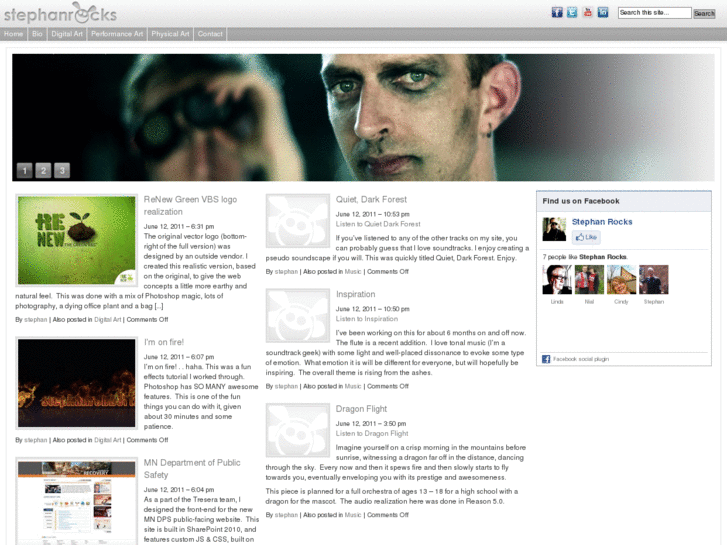Click Linda's Facebook fan photo
Image resolution: width=727 pixels, height=545 pixels.
(557, 279)
